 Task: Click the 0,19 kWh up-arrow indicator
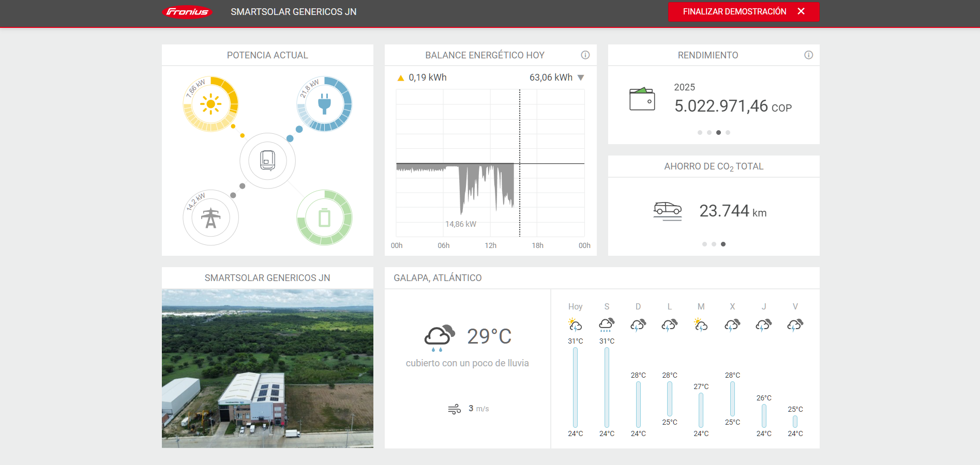tap(400, 78)
